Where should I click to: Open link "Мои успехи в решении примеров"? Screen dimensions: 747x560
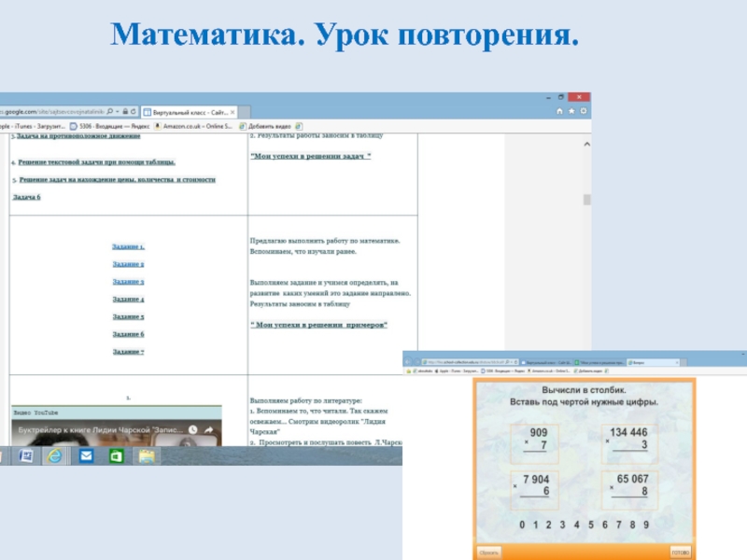coord(318,325)
